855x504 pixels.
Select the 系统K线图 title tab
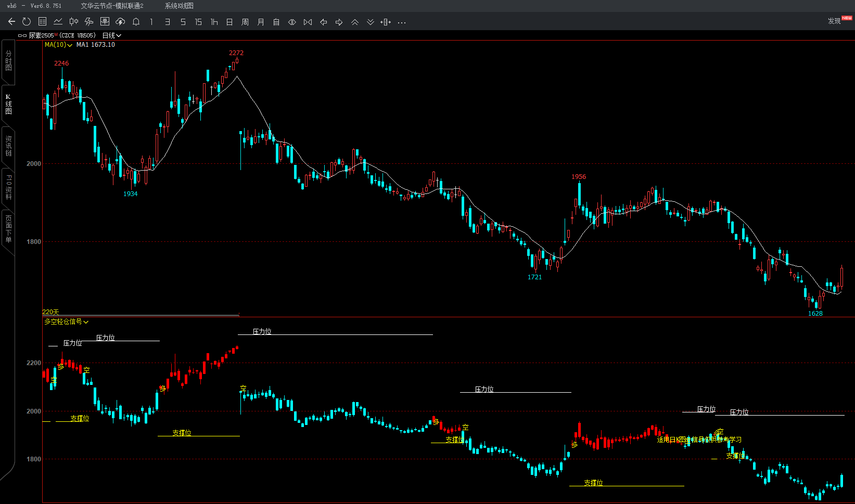pyautogui.click(x=179, y=6)
